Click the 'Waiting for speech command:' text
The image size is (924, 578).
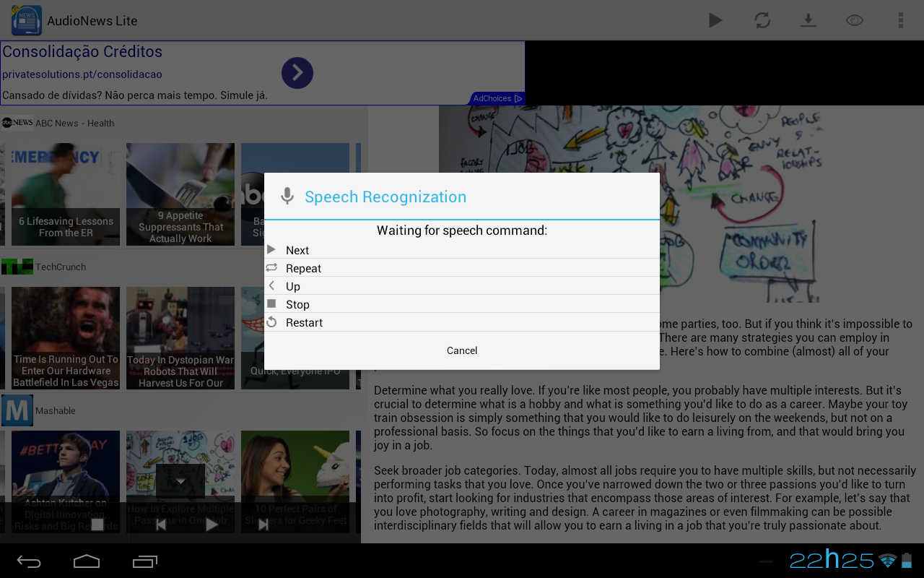(x=462, y=230)
